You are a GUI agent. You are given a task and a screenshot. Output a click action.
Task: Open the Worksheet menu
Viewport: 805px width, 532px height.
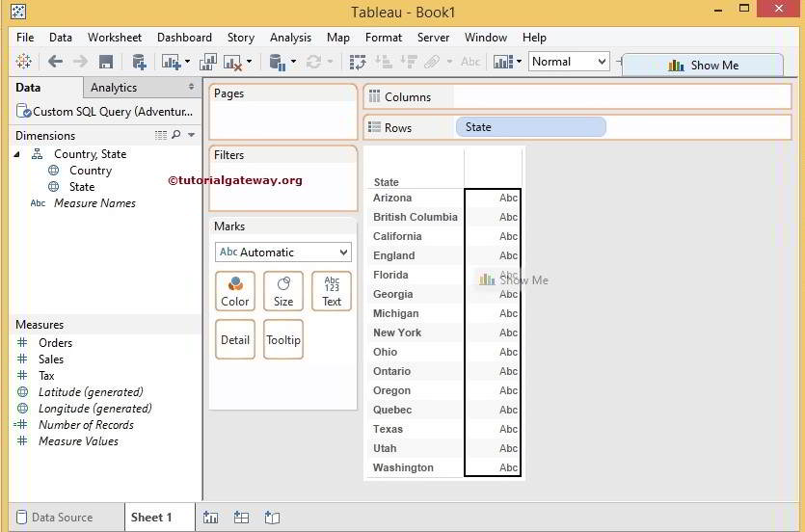point(115,38)
